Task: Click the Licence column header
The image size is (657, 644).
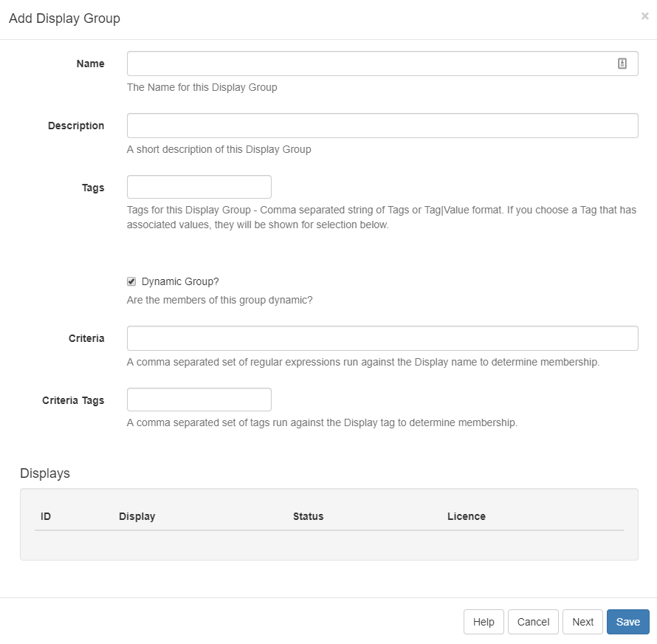Action: (x=467, y=516)
